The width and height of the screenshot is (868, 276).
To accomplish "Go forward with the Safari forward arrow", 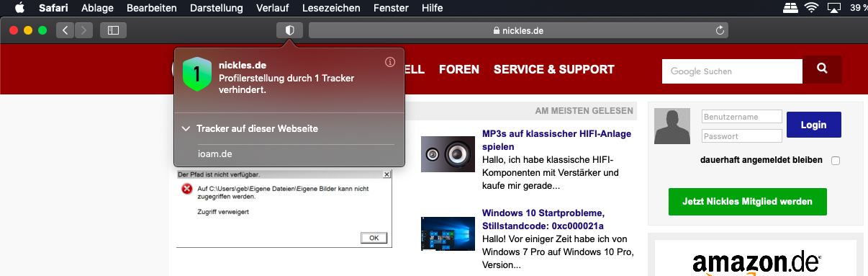I will coord(84,30).
